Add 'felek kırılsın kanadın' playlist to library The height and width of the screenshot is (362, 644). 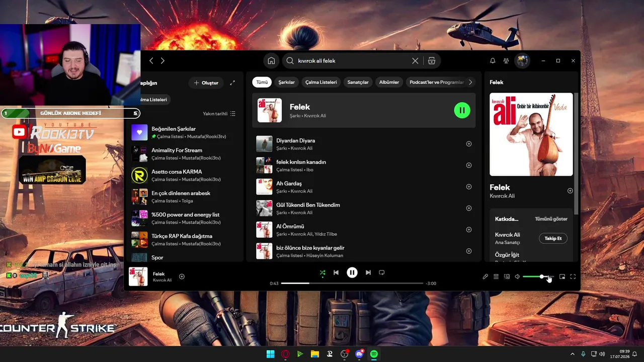pos(469,165)
